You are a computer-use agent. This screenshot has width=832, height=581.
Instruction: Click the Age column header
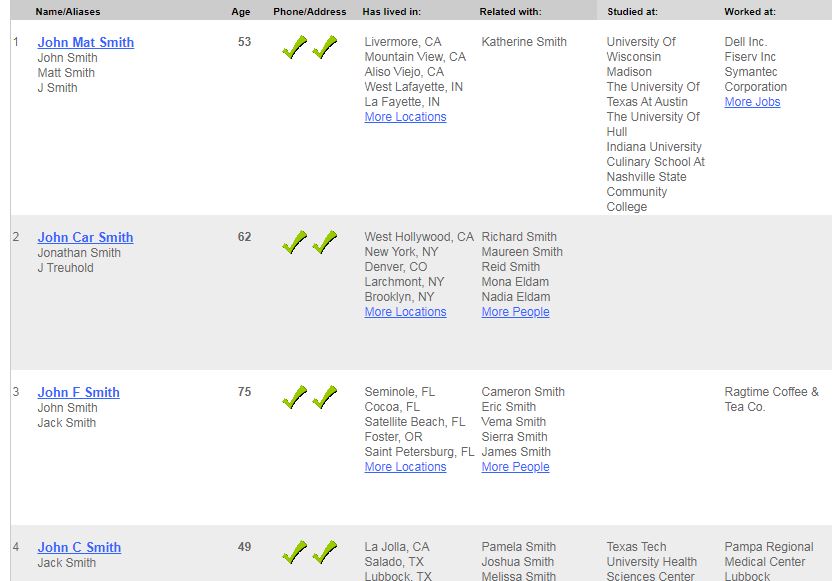[x=241, y=12]
